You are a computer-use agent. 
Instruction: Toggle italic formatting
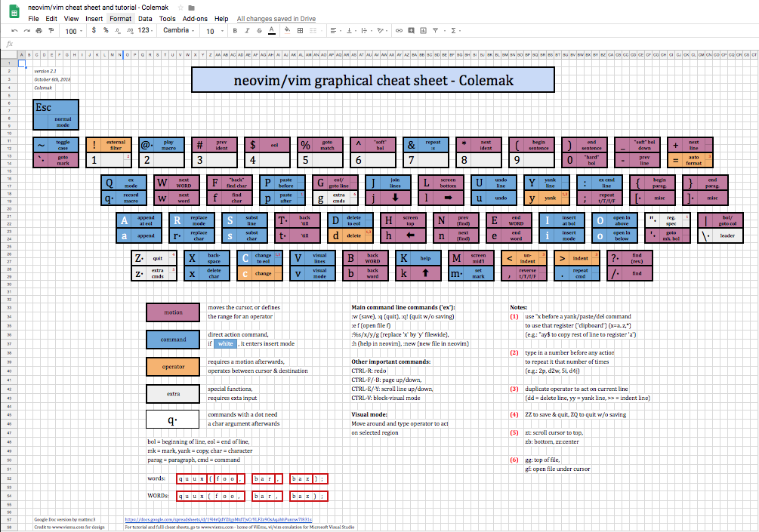[x=247, y=31]
